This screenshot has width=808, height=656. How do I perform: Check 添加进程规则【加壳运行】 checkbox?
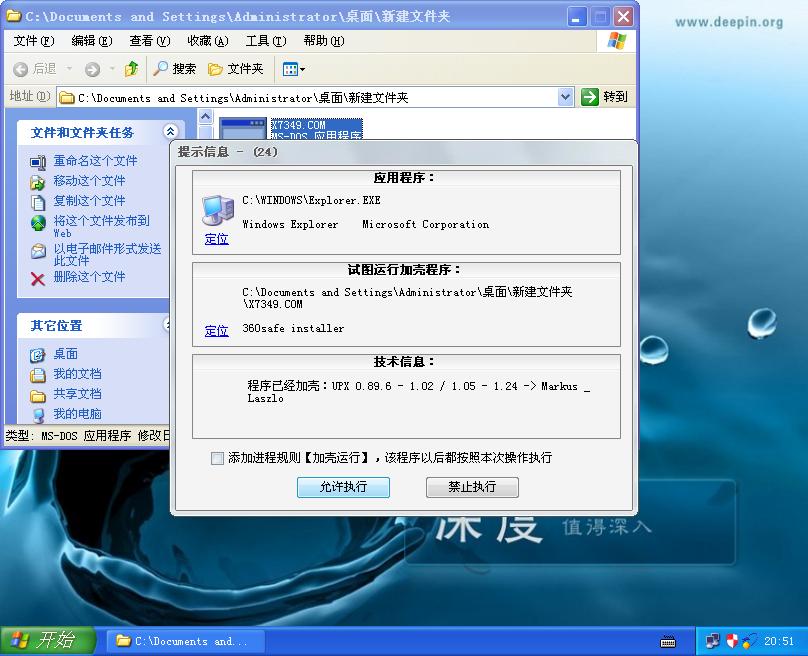pos(217,458)
